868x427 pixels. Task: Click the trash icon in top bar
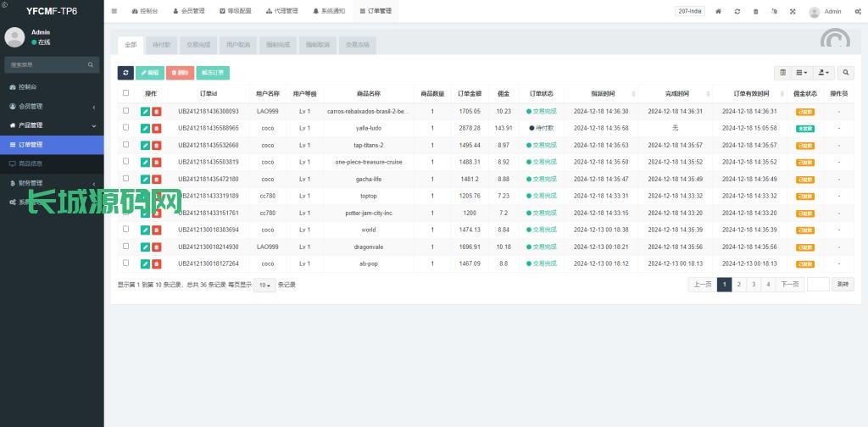[756, 12]
